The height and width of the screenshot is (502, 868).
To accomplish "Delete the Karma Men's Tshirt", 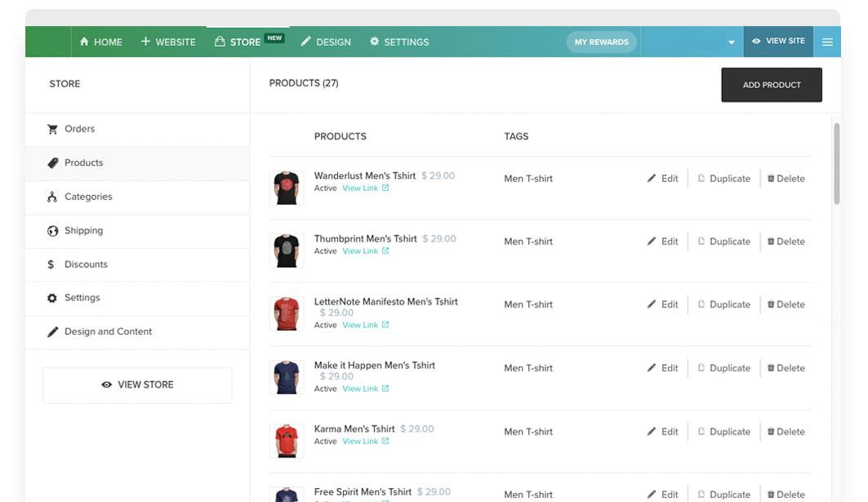I will click(x=786, y=432).
